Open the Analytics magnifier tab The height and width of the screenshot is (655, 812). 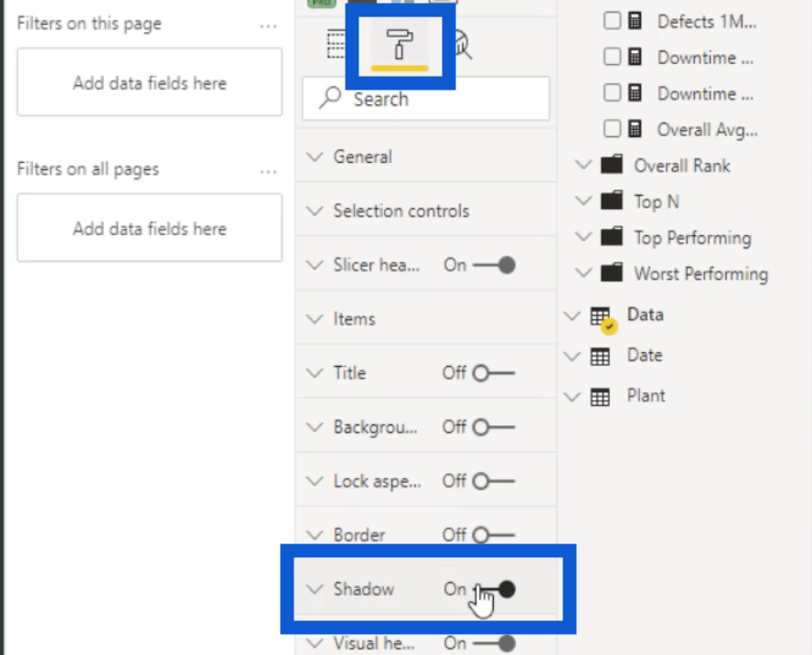click(463, 45)
